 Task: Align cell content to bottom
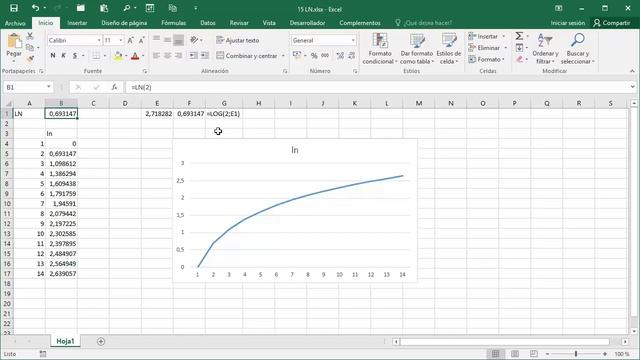pyautogui.click(x=178, y=40)
